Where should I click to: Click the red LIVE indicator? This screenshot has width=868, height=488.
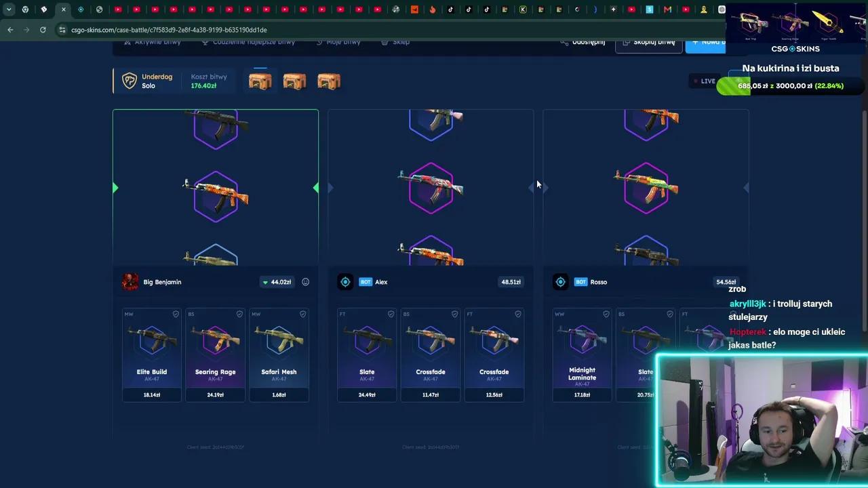704,81
